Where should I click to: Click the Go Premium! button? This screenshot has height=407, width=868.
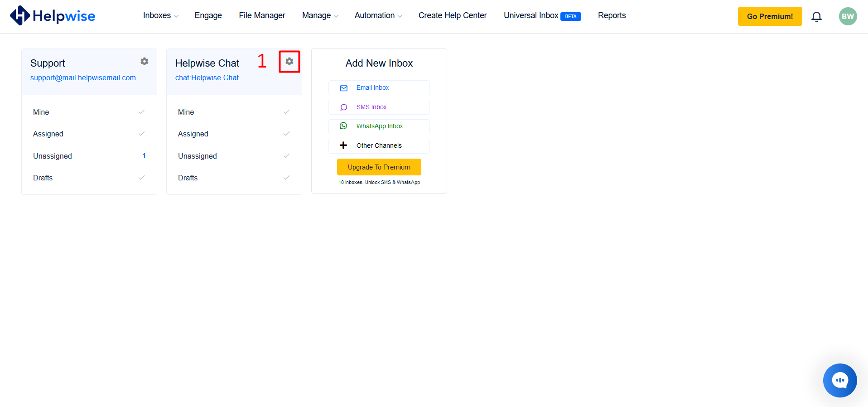tap(770, 16)
